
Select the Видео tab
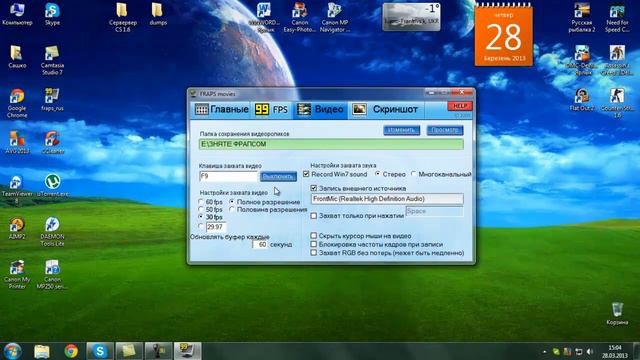coord(320,109)
